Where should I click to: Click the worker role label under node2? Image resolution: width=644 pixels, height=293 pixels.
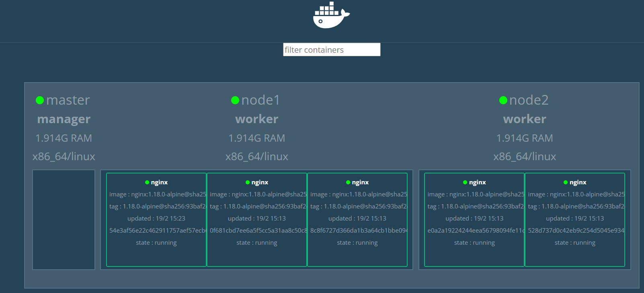point(525,119)
